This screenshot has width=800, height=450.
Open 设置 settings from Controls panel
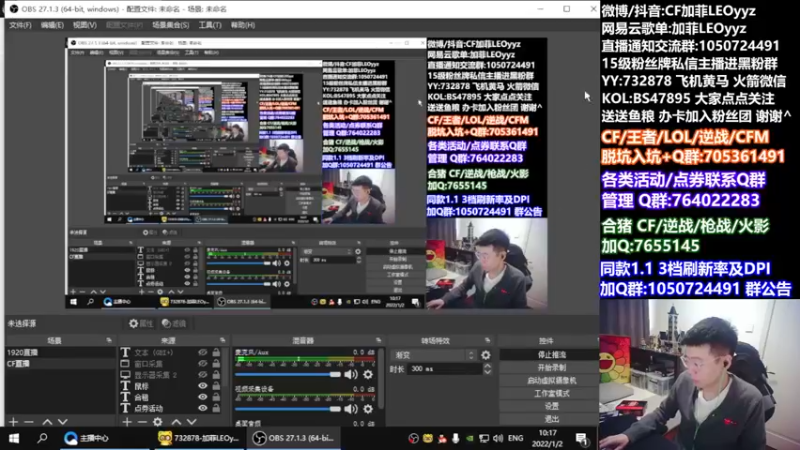click(551, 406)
